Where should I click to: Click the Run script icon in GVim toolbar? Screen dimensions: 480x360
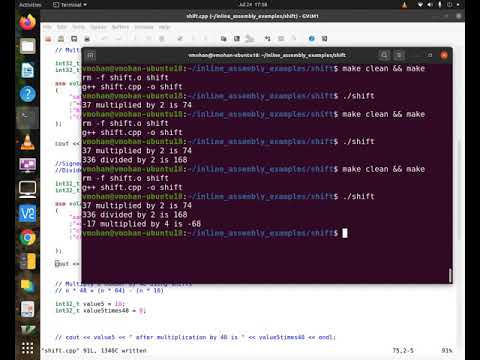pos(250,39)
